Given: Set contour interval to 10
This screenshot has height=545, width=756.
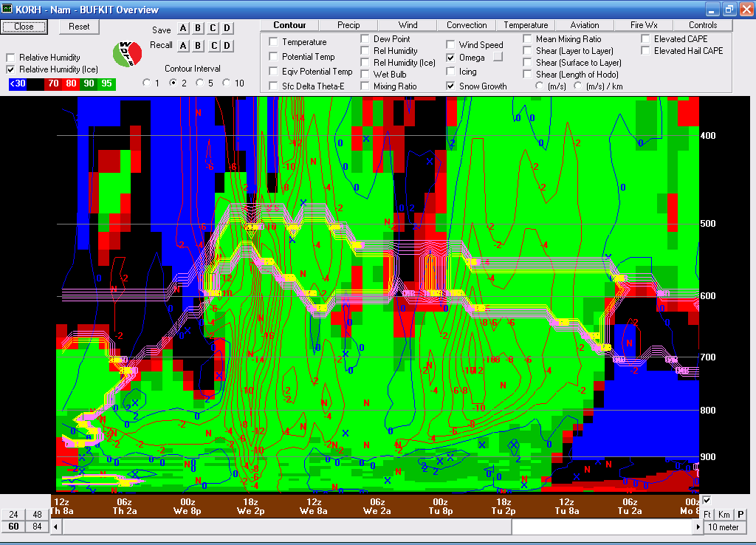Looking at the screenshot, I should 227,83.
